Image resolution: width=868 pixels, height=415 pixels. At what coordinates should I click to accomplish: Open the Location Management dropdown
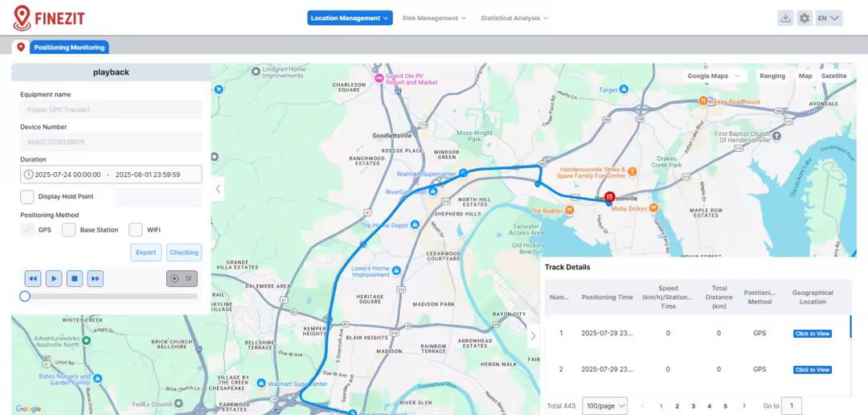(x=350, y=18)
